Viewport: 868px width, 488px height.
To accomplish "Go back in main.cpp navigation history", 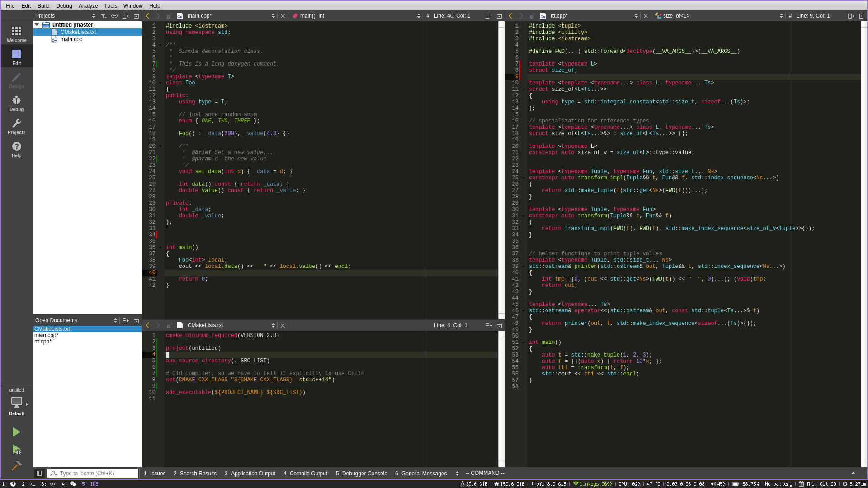I will coord(147,16).
